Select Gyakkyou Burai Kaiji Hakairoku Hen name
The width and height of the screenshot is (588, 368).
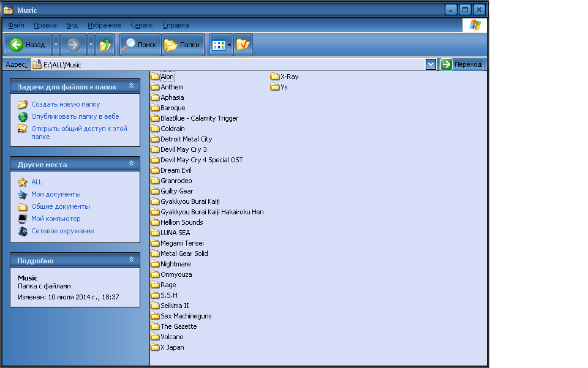pyautogui.click(x=213, y=212)
